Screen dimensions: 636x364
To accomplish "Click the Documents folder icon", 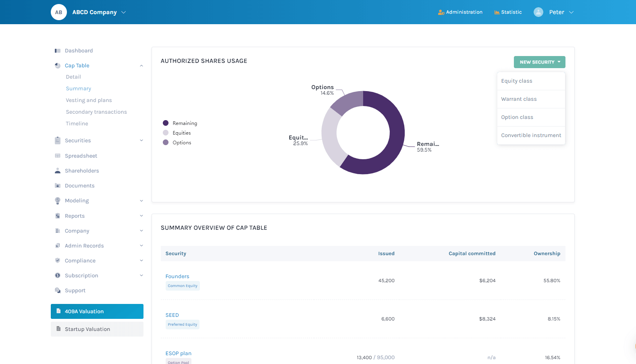I will coord(58,186).
